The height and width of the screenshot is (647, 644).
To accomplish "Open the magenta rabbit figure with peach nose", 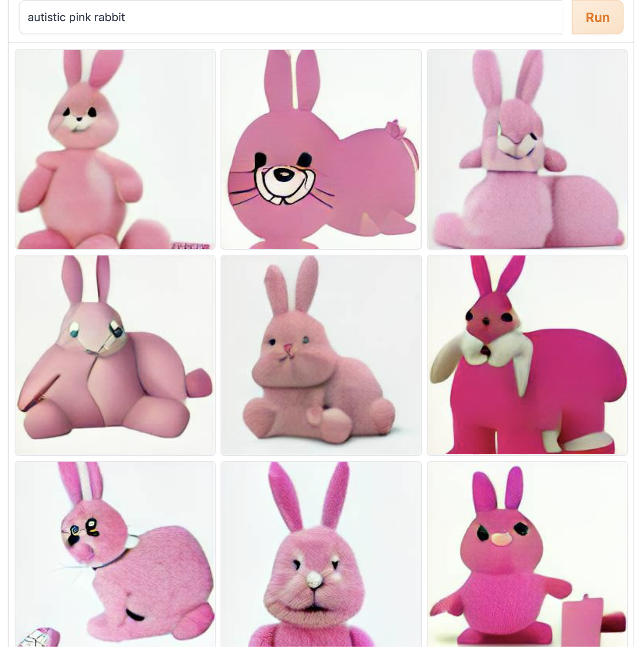I will 527,554.
